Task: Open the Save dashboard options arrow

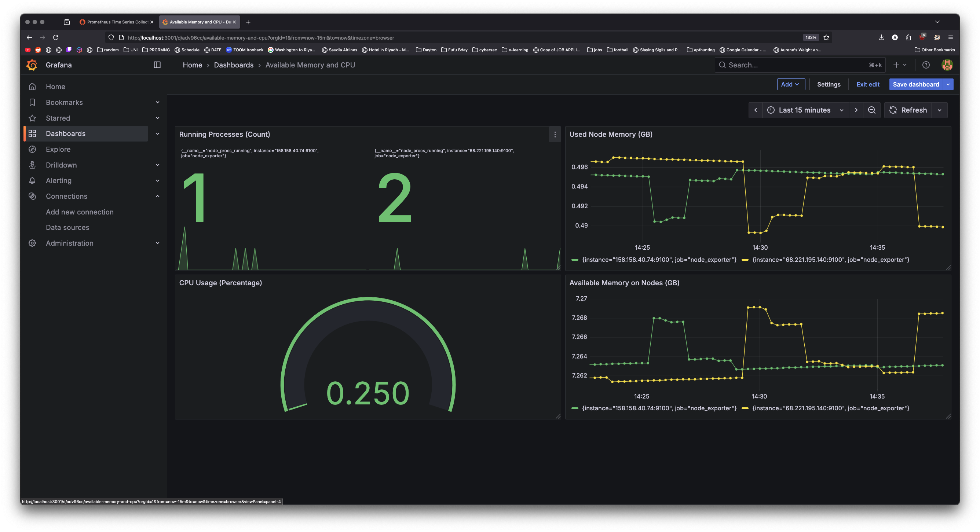Action: click(x=948, y=84)
